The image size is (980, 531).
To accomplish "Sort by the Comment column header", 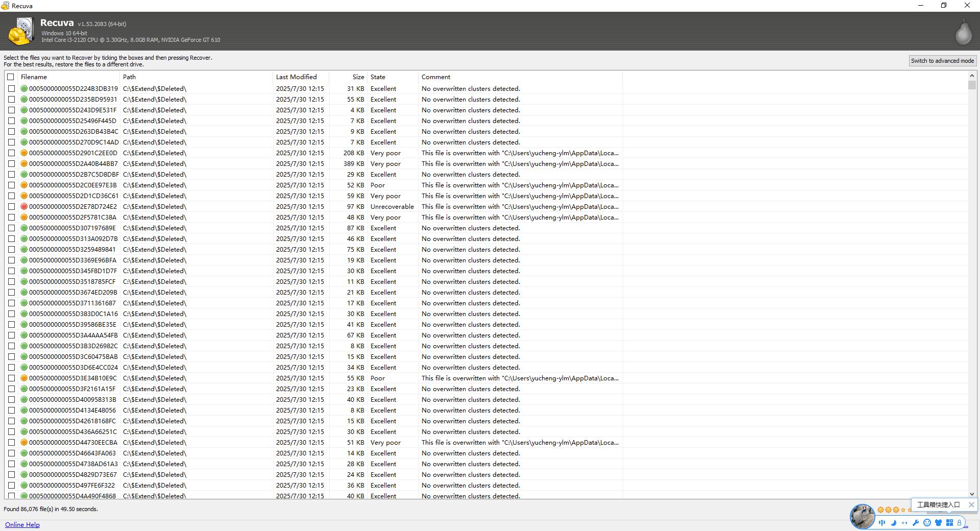I will [x=520, y=77].
